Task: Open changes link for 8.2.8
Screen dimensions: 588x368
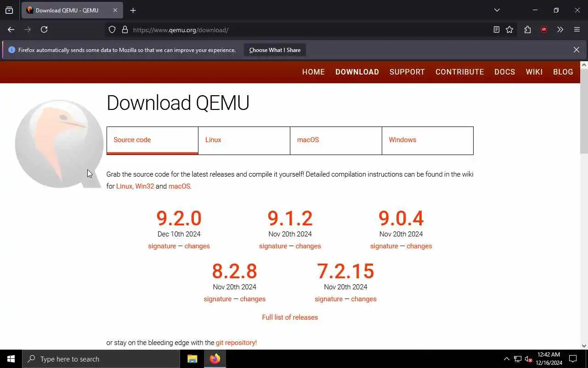Action: (253, 299)
